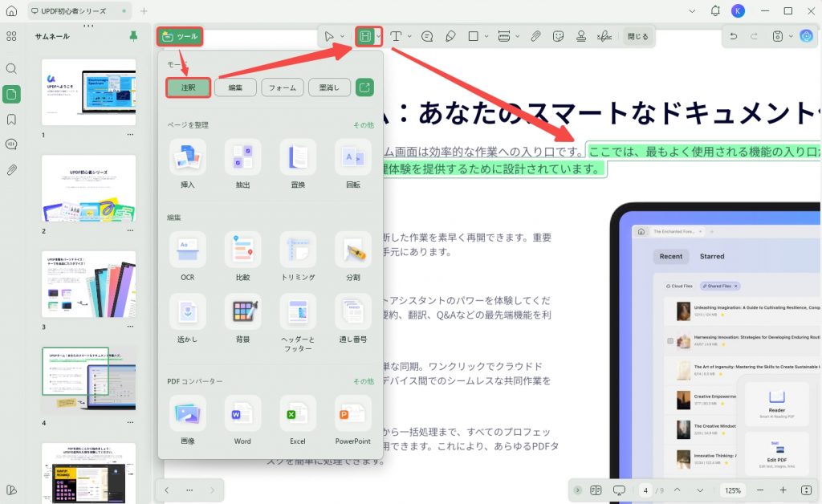Expand the measurement tool dropdown arrow
Screen dimensions: 822x504
tap(518, 36)
